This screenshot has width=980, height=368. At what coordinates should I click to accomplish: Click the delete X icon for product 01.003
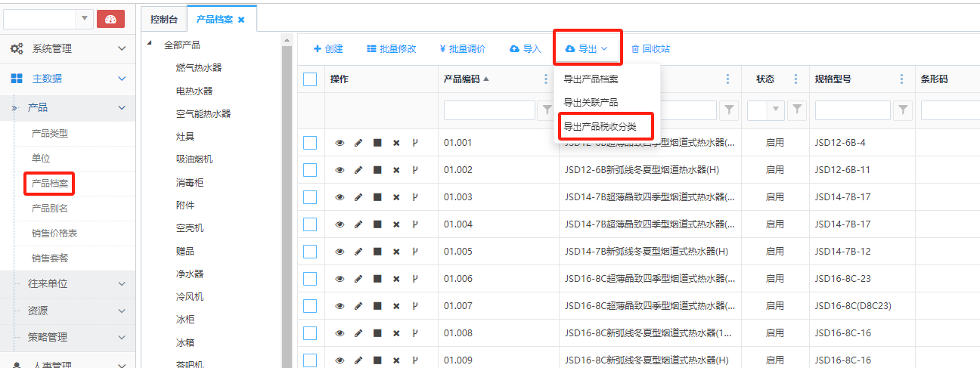point(396,197)
